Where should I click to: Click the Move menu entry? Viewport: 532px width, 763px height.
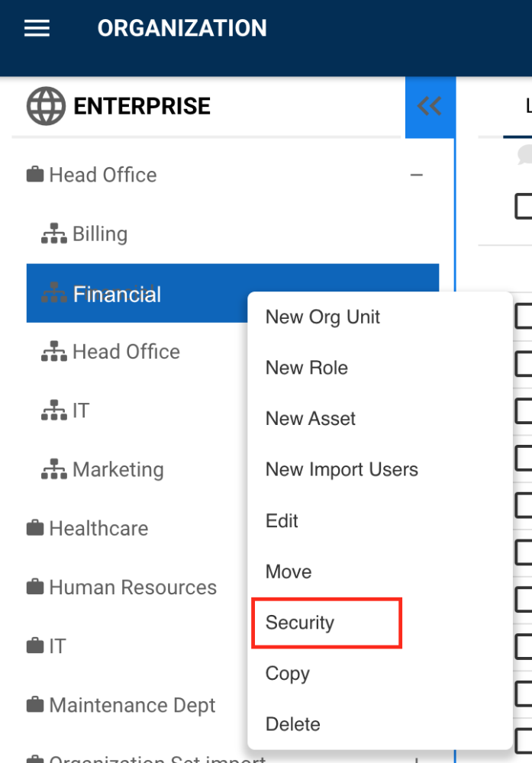289,571
